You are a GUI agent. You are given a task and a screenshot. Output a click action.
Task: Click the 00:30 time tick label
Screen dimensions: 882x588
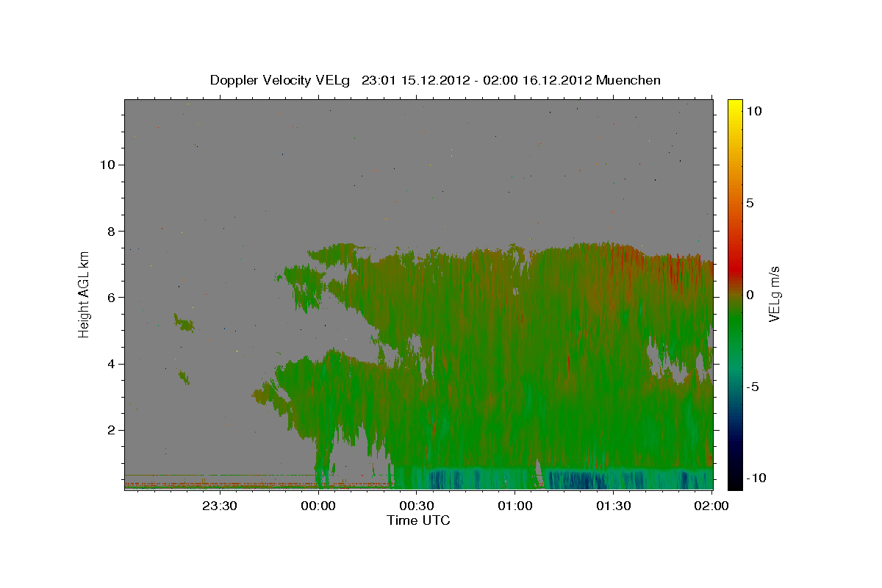(x=417, y=506)
